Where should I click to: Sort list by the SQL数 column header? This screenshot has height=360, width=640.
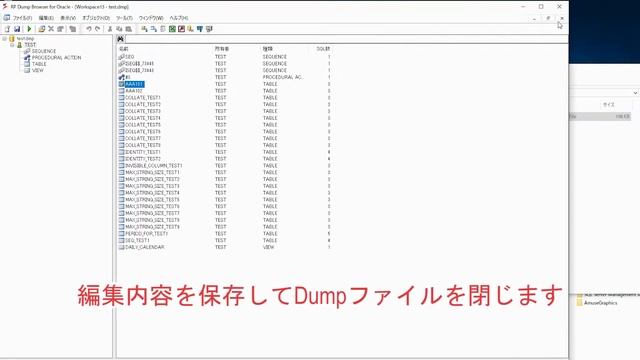[x=323, y=49]
